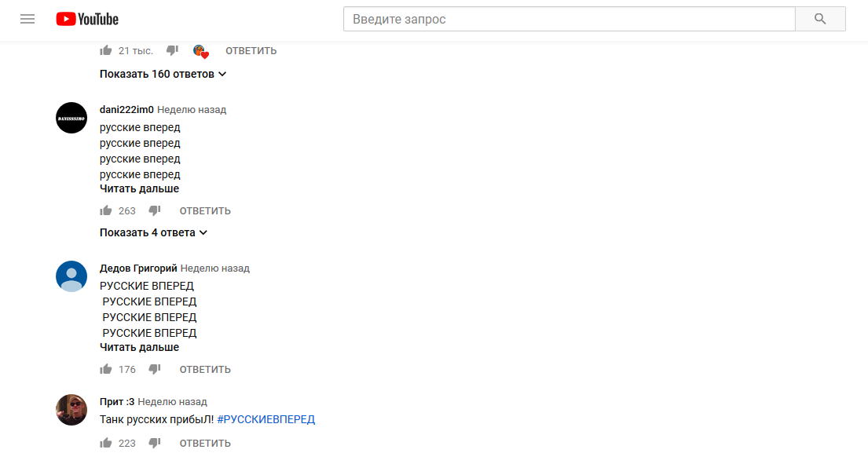Open dani222im0's channel avatar
This screenshot has width=868, height=464.
coord(71,118)
